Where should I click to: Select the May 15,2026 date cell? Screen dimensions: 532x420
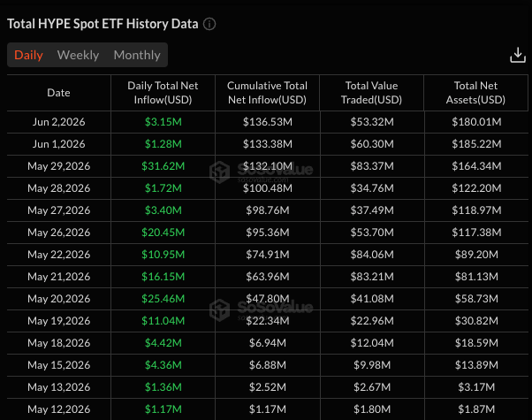point(58,365)
